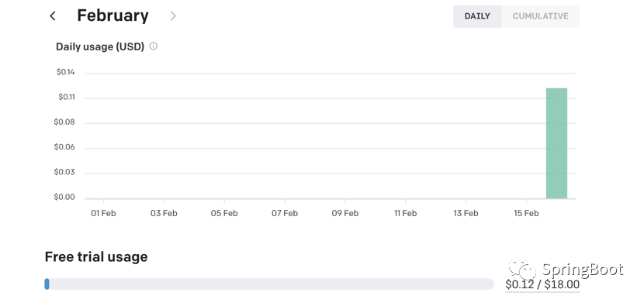Click the free trial usage progress bar

[x=269, y=284]
